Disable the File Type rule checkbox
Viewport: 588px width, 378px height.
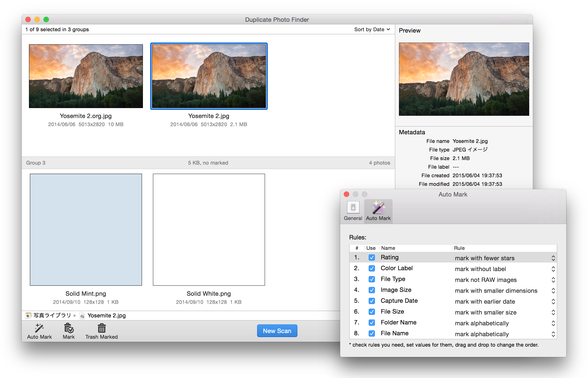372,279
